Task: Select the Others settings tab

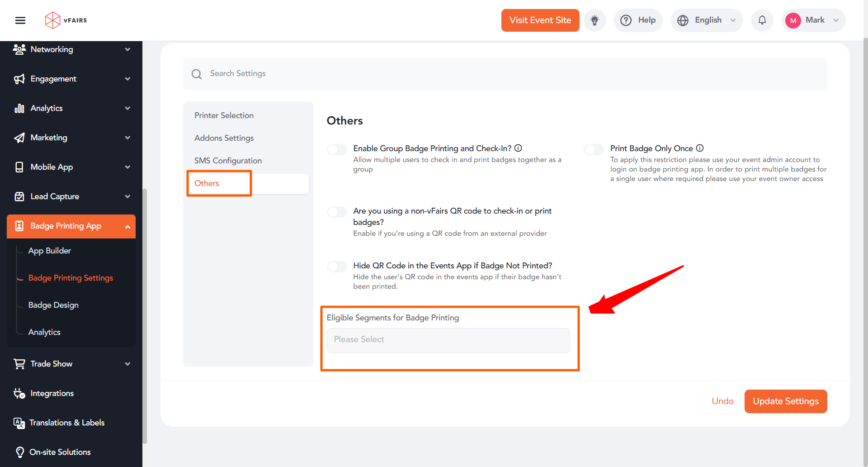Action: tap(248, 183)
